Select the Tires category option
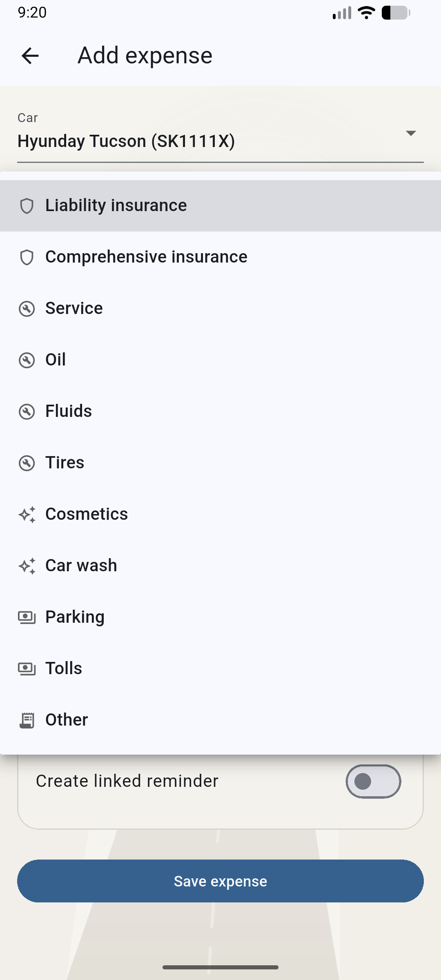The image size is (441, 980). [65, 463]
